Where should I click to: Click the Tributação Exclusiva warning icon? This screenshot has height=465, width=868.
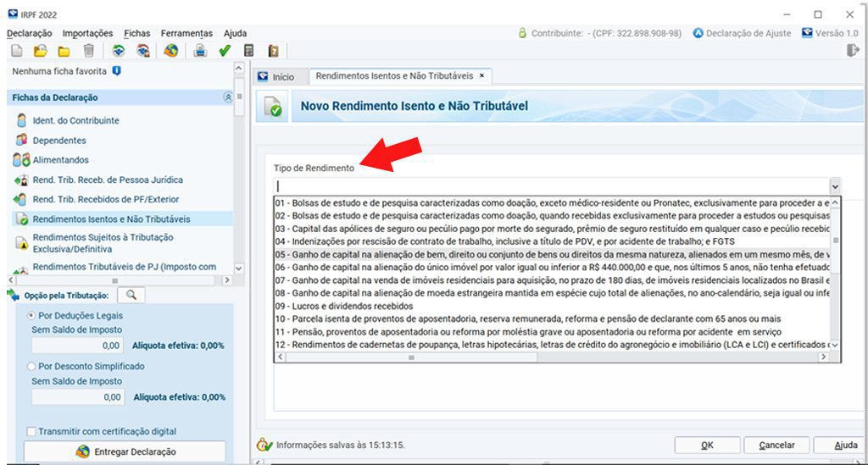[21, 243]
